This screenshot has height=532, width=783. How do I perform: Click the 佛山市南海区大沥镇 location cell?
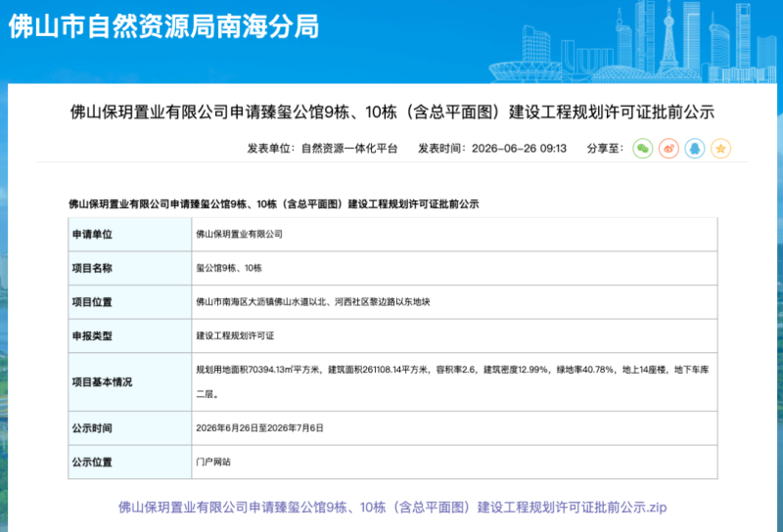click(454, 302)
